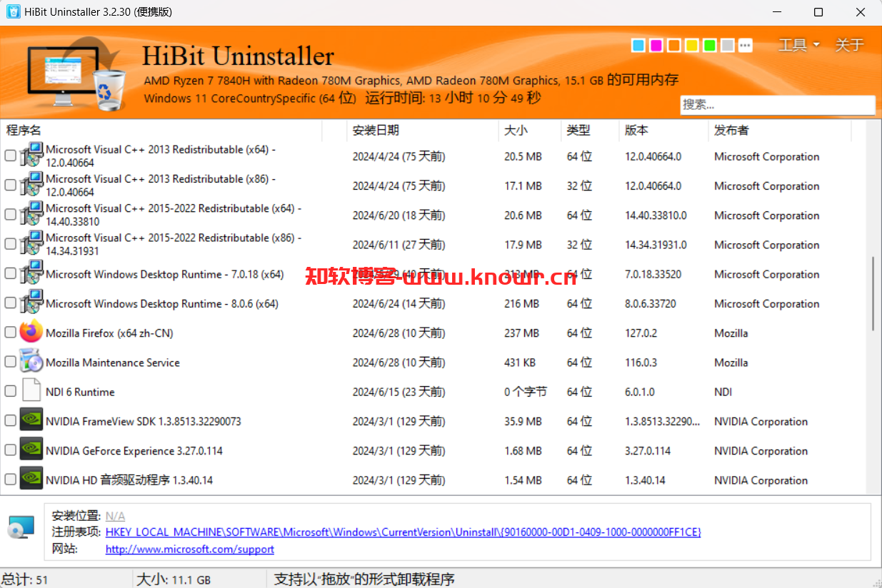Click the Windows Desktop Runtime 7.0.18 icon

(x=31, y=273)
